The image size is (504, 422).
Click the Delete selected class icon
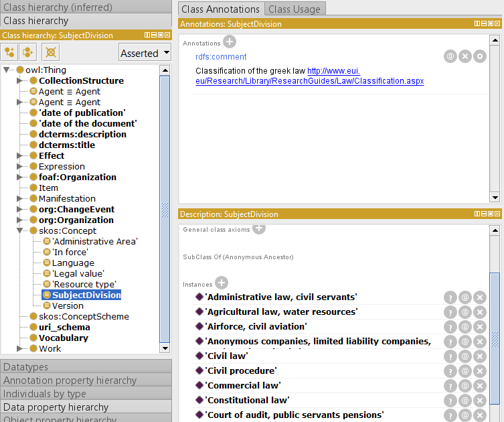[x=50, y=52]
